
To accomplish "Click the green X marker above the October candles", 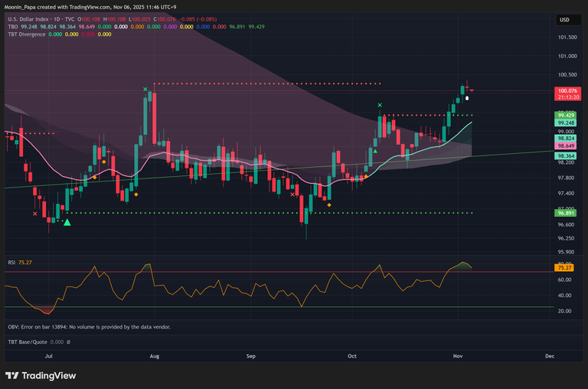I will (x=379, y=105).
